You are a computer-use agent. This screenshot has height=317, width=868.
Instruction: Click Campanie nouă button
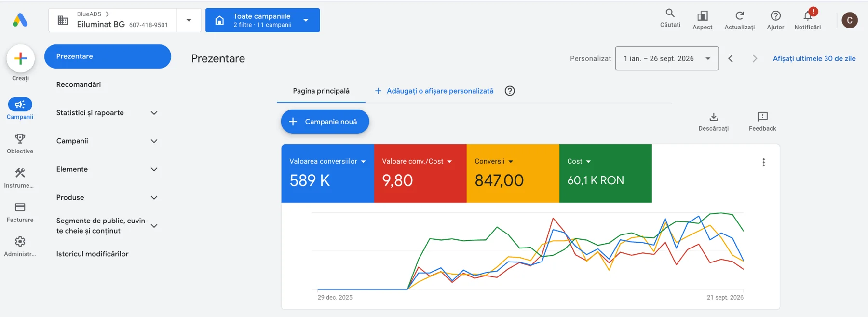pyautogui.click(x=325, y=122)
